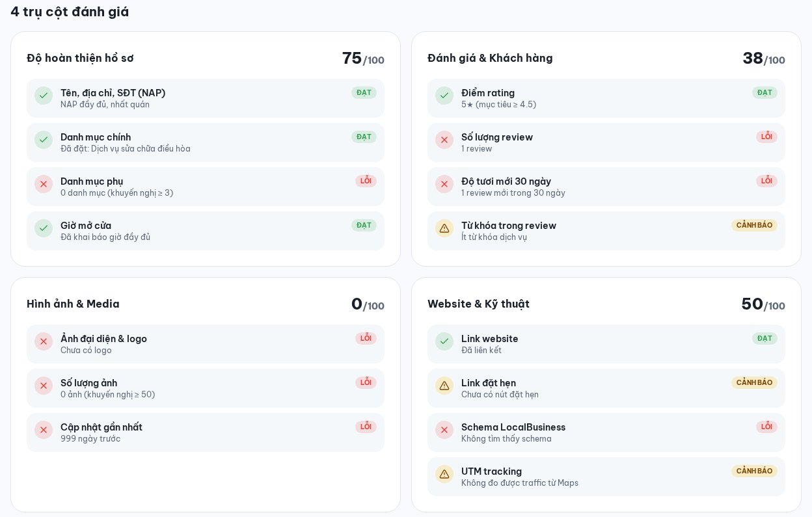The width and height of the screenshot is (812, 517).
Task: Click the warning triangle icon beside Link đặt hẹn
Action: pyautogui.click(x=444, y=386)
